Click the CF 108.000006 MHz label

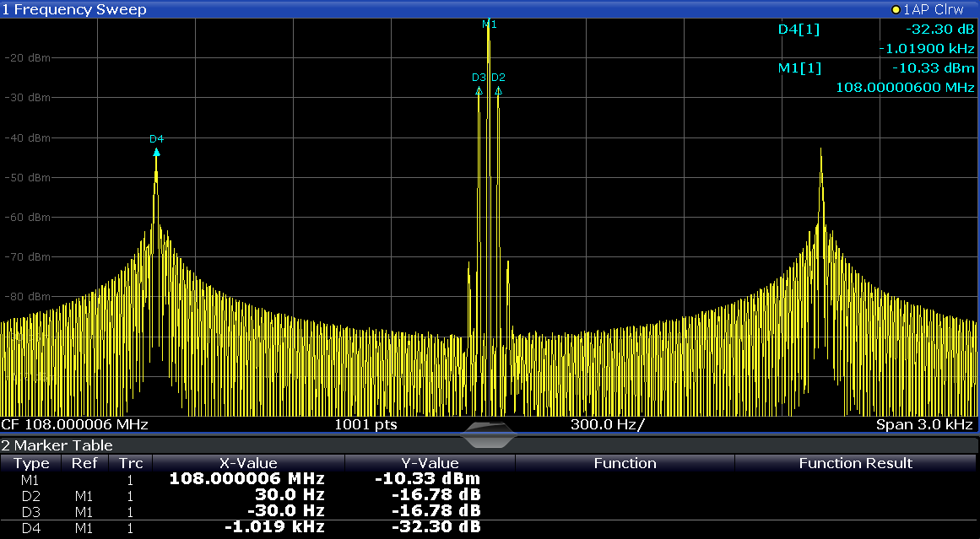75,424
